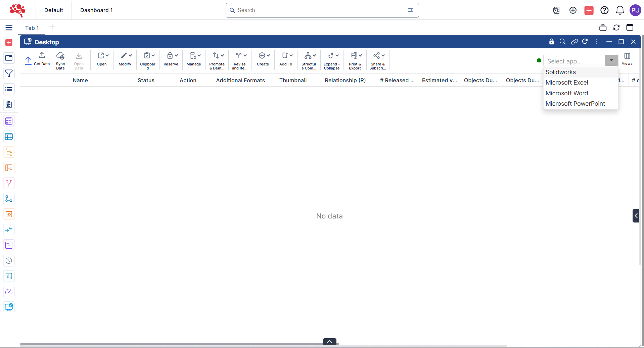The width and height of the screenshot is (644, 348).
Task: Click the lock icon in Desktop header
Action: pyautogui.click(x=551, y=42)
